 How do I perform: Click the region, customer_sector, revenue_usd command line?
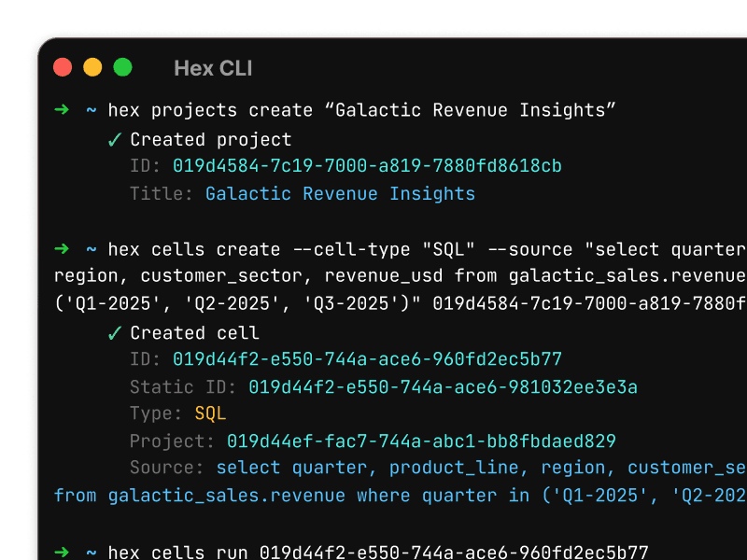coord(401,276)
